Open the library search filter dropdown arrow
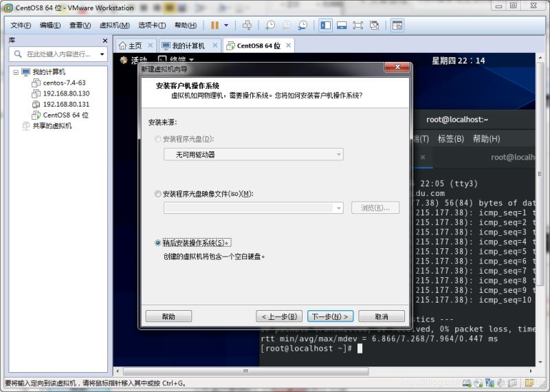 [102, 54]
